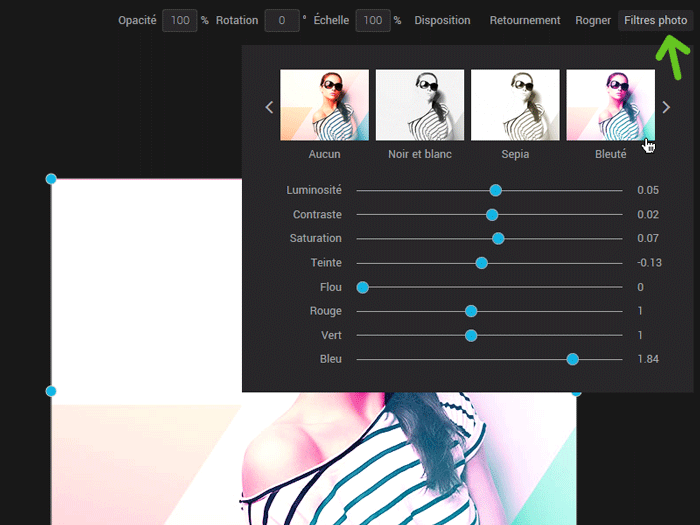This screenshot has width=700, height=525.
Task: Click the Saturation slider handle
Action: (x=498, y=238)
